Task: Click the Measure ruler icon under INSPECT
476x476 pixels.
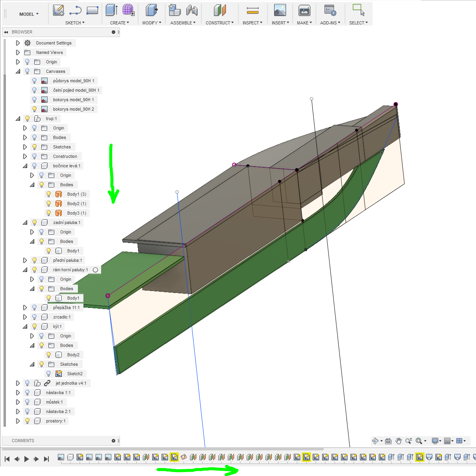Action: tap(253, 11)
